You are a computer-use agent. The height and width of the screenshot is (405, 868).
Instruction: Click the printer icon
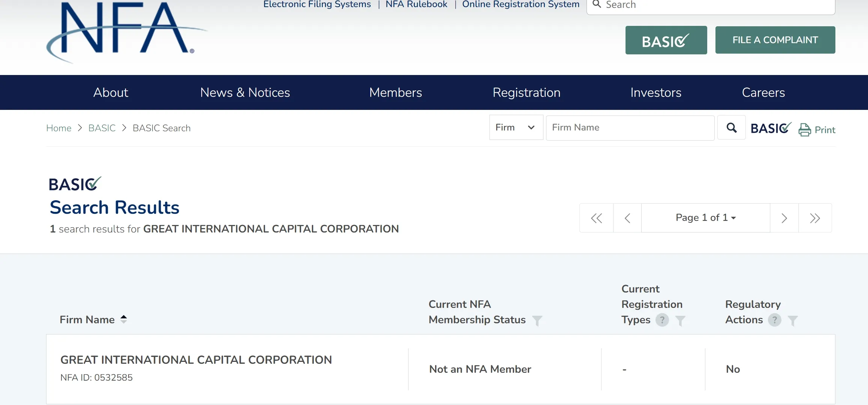[804, 130]
